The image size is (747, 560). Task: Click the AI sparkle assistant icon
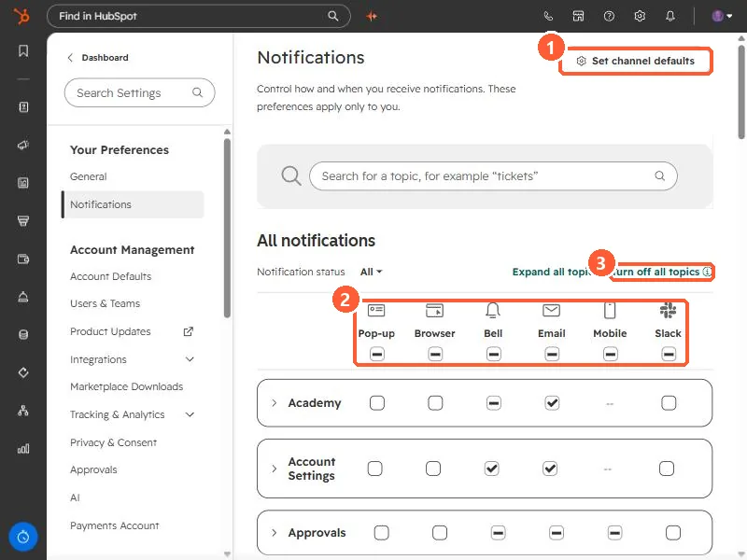[372, 16]
